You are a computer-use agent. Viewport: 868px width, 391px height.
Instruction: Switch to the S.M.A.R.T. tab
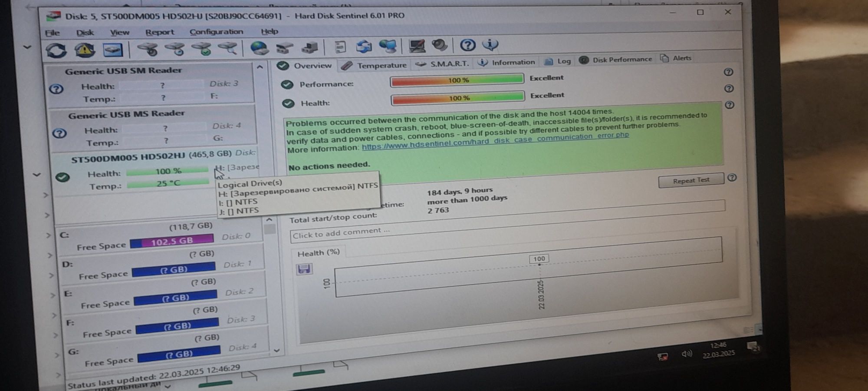coord(443,64)
